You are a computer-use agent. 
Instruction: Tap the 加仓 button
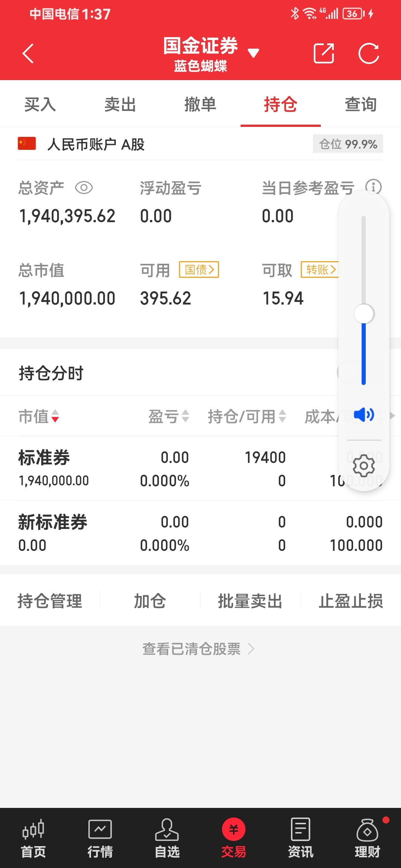[150, 601]
